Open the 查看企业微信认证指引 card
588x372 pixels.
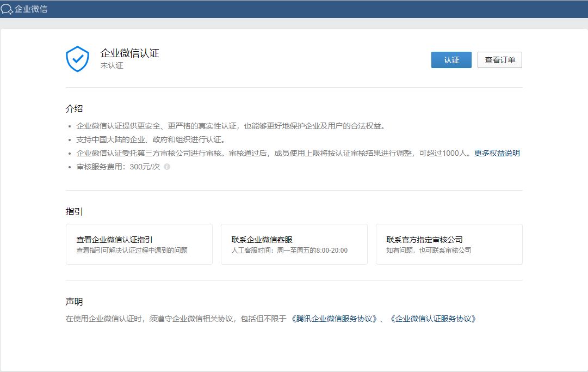139,244
